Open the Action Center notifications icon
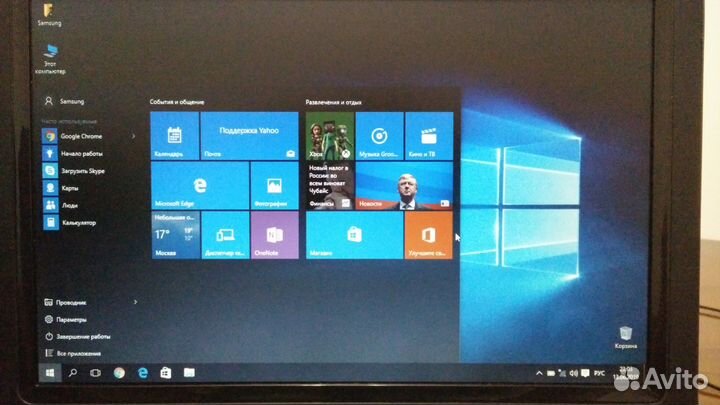The image size is (720, 405). 585,373
